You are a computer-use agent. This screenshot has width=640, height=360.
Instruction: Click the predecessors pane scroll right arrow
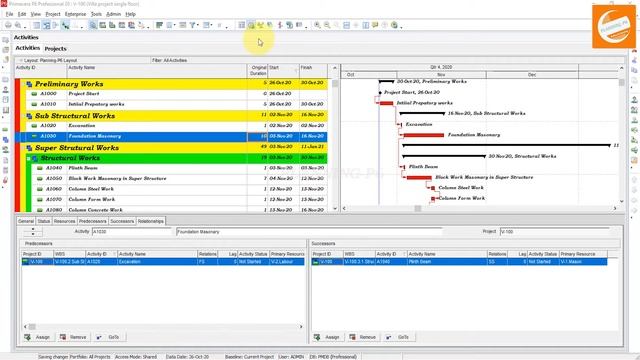(x=301, y=327)
